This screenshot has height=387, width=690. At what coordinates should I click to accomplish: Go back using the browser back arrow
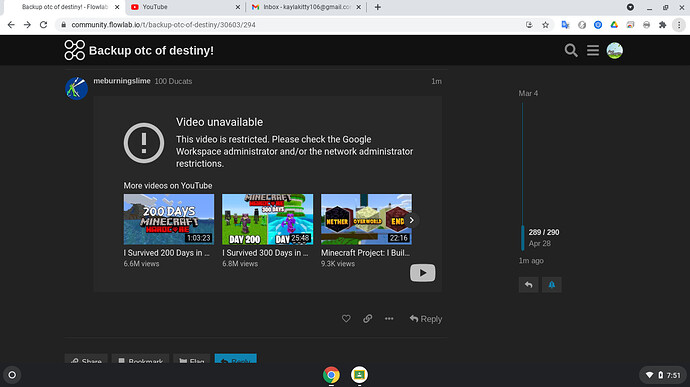point(11,25)
